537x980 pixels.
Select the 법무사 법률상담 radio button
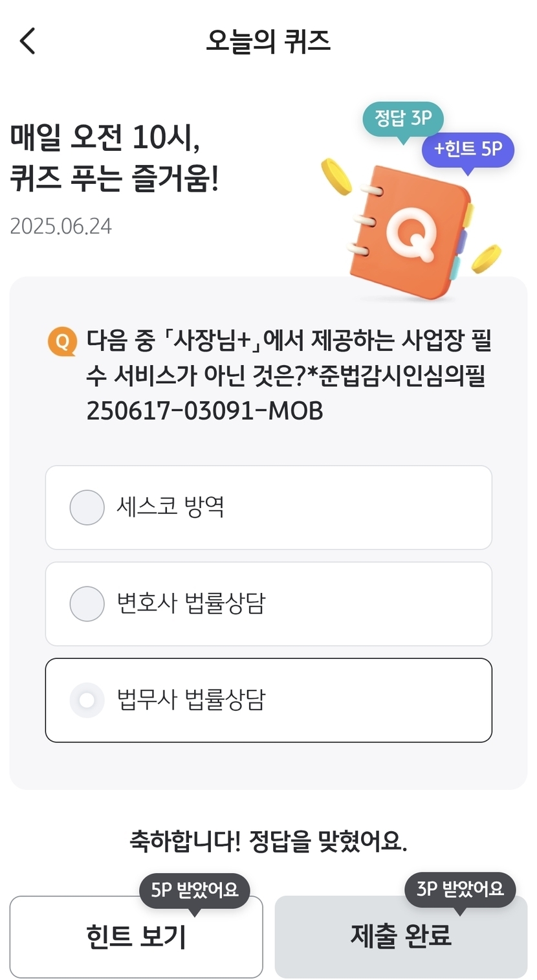[87, 700]
